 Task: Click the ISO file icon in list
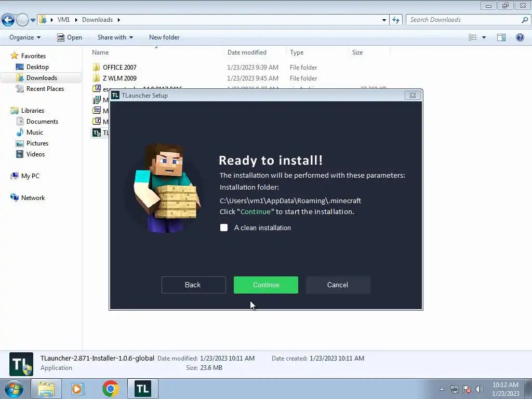[x=97, y=110]
